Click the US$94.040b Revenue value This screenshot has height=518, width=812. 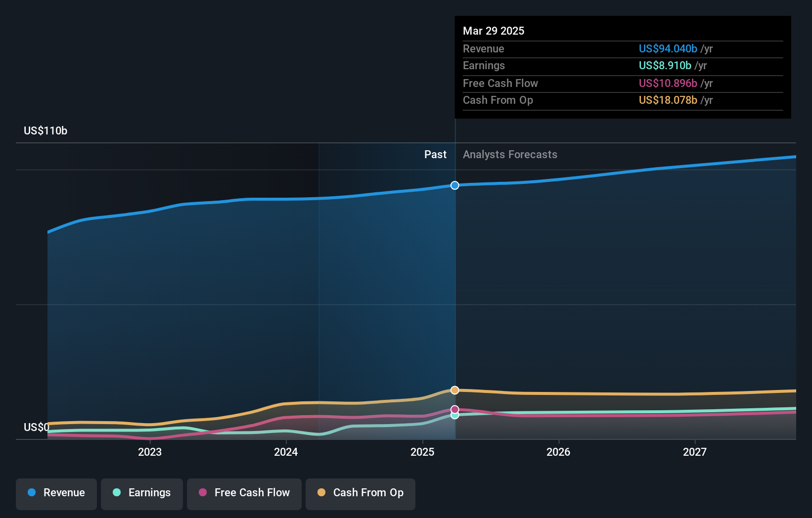(x=668, y=49)
